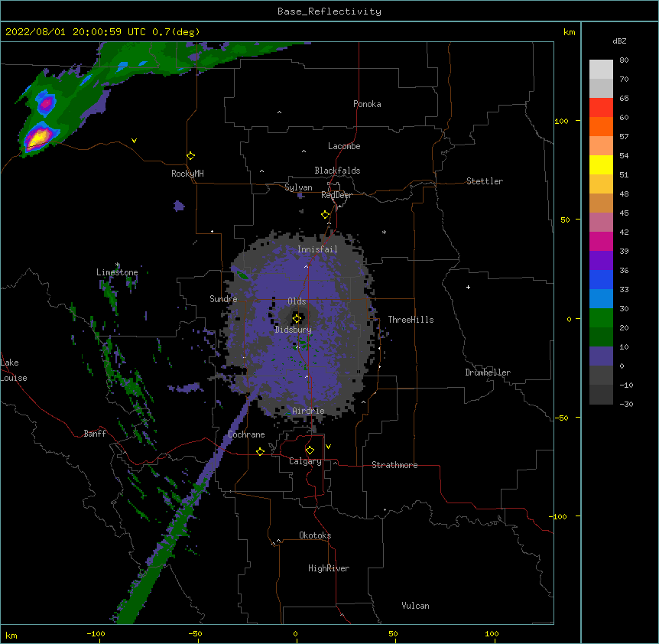This screenshot has height=644, width=659.
Task: Click the -50 mark on vertical axis
Action: (561, 418)
